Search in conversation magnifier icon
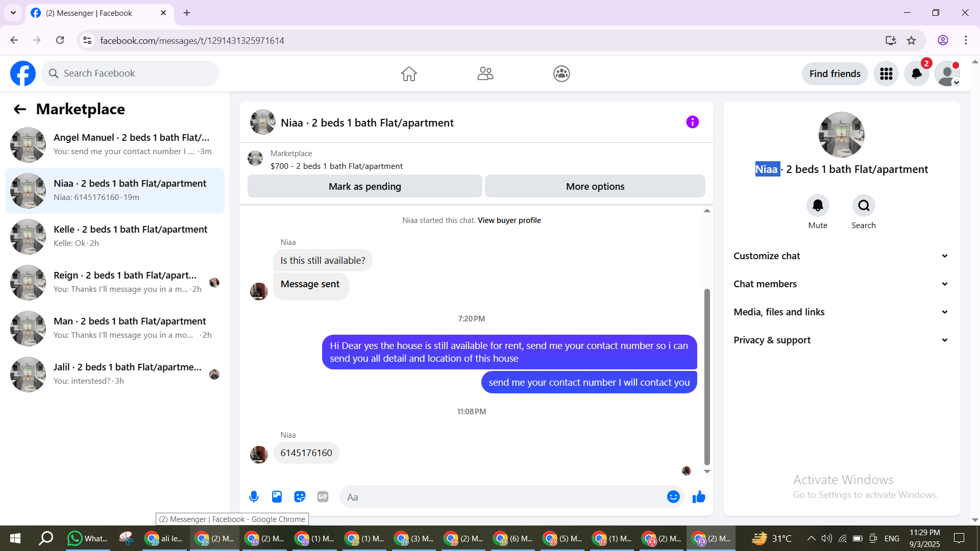 click(864, 206)
